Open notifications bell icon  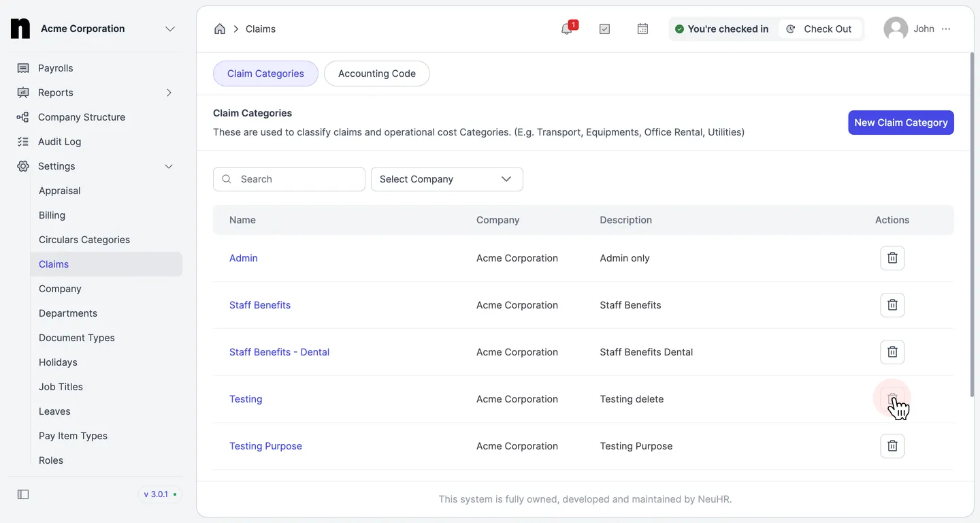pyautogui.click(x=567, y=29)
